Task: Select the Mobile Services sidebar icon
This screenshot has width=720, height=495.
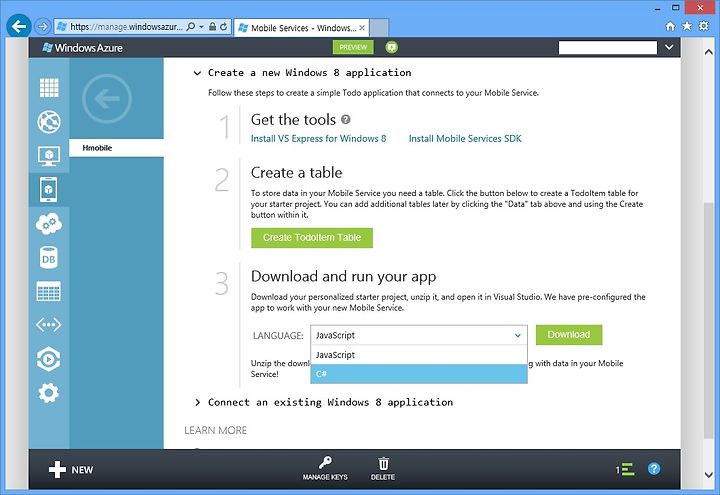Action: [49, 189]
